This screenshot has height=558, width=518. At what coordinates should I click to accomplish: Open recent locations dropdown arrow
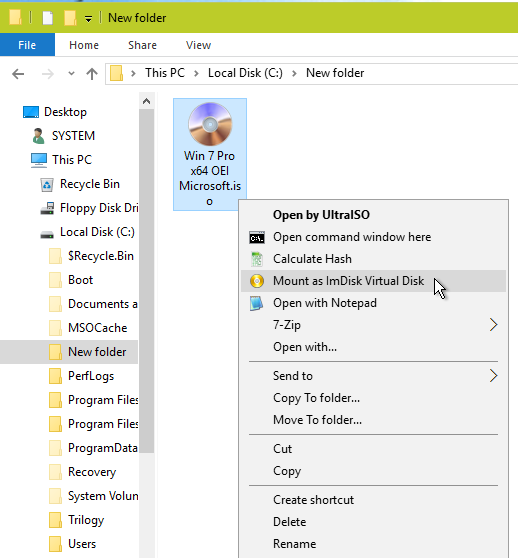[72, 74]
